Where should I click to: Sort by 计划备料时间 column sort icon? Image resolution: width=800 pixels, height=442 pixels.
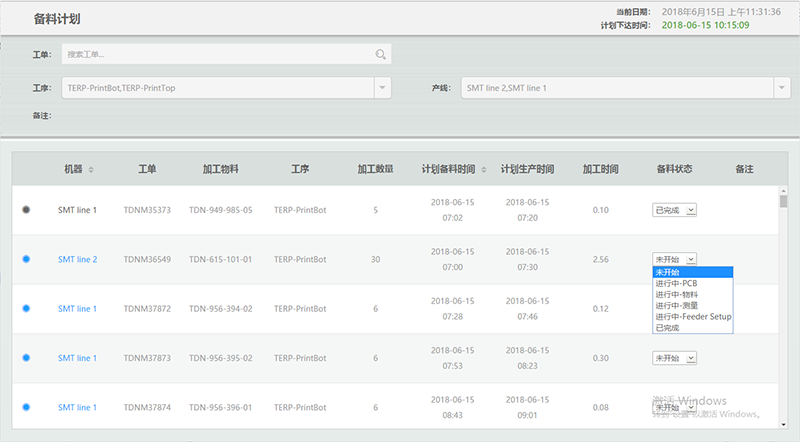pos(486,170)
